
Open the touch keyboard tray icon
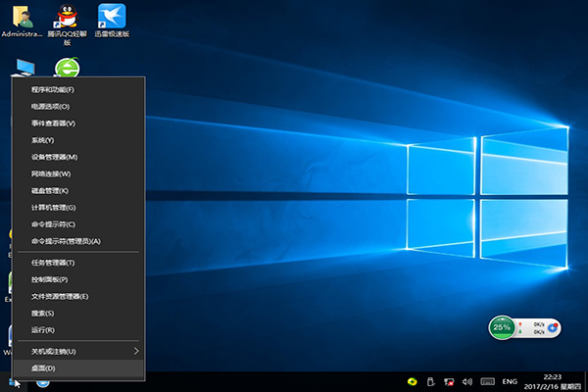(x=487, y=380)
